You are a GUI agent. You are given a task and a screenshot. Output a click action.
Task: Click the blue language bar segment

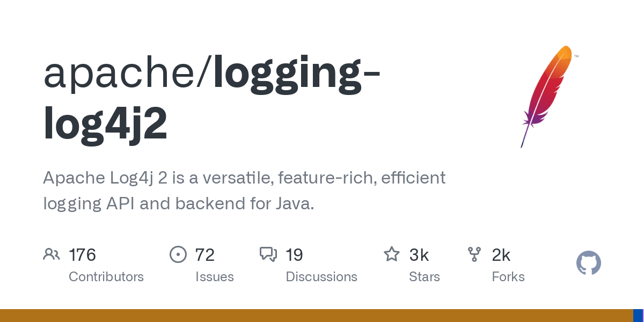[x=637, y=316]
